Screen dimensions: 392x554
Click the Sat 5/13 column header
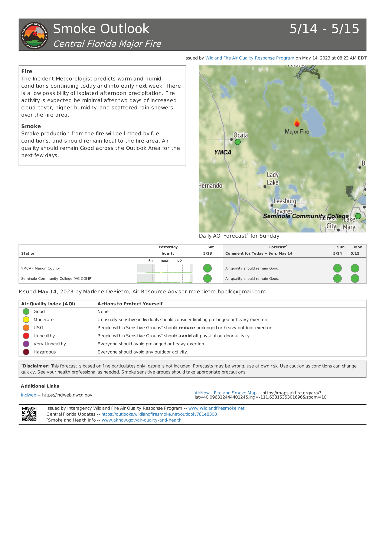click(208, 250)
